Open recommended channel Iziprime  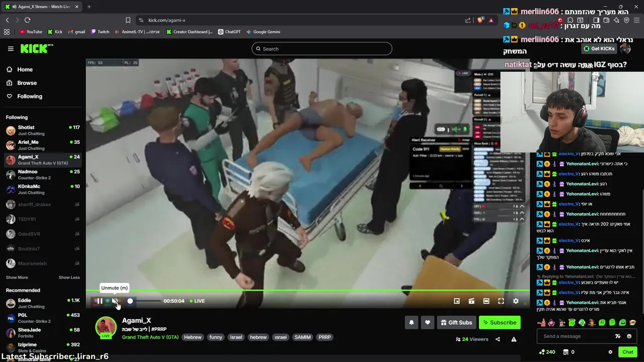pos(43,347)
